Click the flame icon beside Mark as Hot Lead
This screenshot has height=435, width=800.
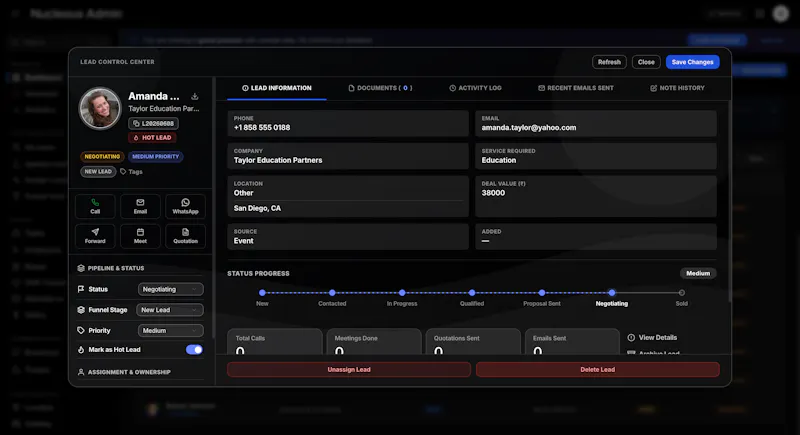pyautogui.click(x=81, y=350)
